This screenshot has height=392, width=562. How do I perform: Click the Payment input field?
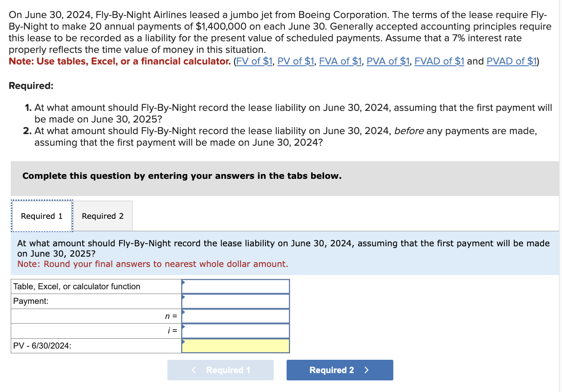pos(236,301)
